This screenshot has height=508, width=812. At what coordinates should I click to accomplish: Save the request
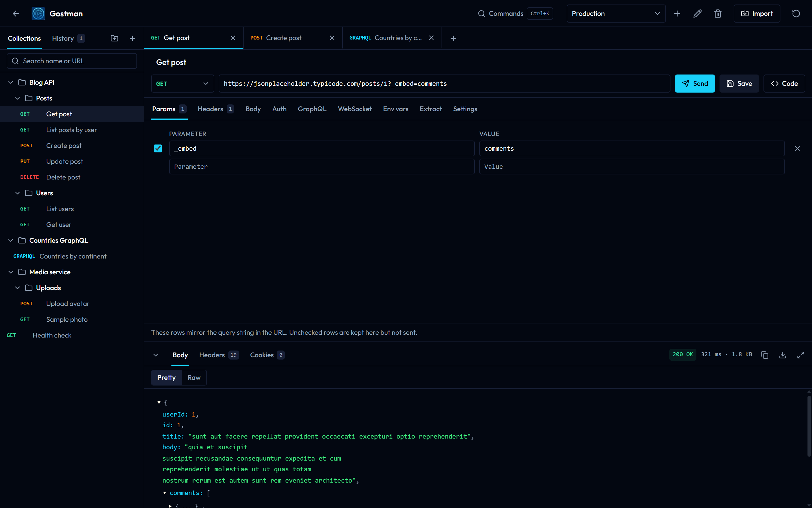[x=739, y=84]
